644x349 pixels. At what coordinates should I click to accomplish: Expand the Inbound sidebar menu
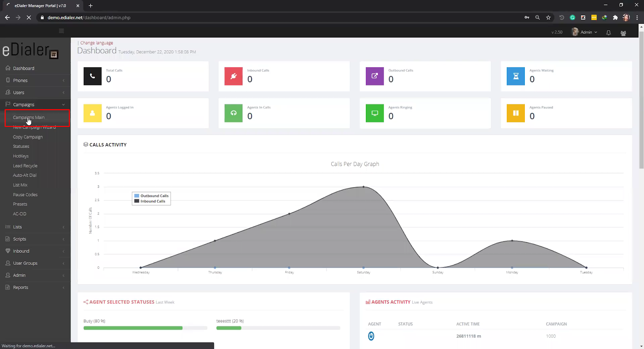pyautogui.click(x=35, y=251)
